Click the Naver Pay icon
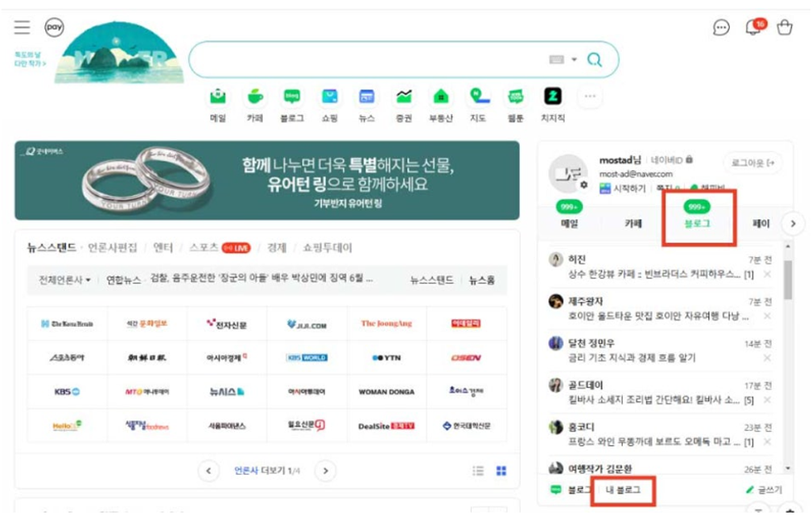This screenshot has width=812, height=524. 54,27
